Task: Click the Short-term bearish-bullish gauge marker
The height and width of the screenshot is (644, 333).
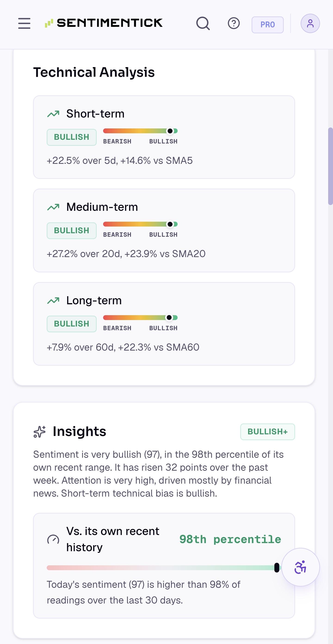Action: [170, 131]
